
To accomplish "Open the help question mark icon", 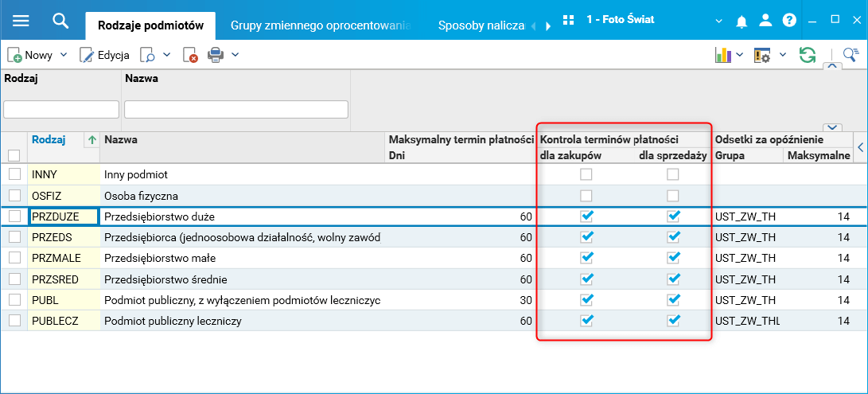I will coord(788,20).
